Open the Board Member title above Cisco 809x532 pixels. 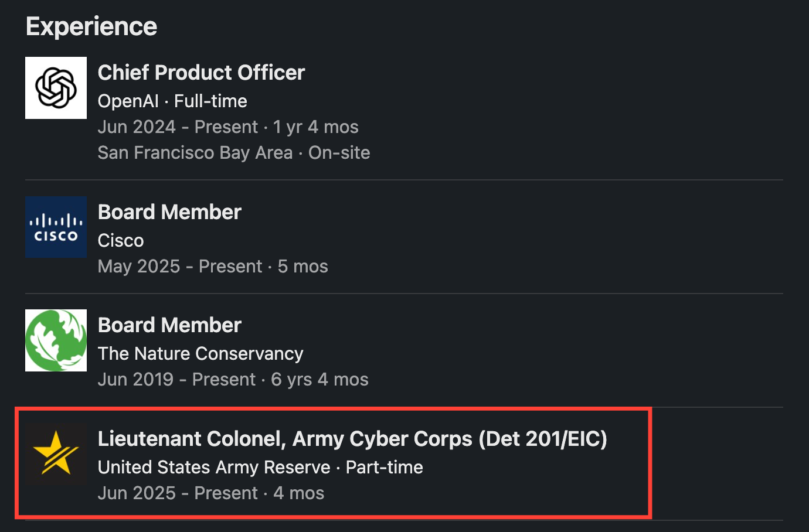169,212
